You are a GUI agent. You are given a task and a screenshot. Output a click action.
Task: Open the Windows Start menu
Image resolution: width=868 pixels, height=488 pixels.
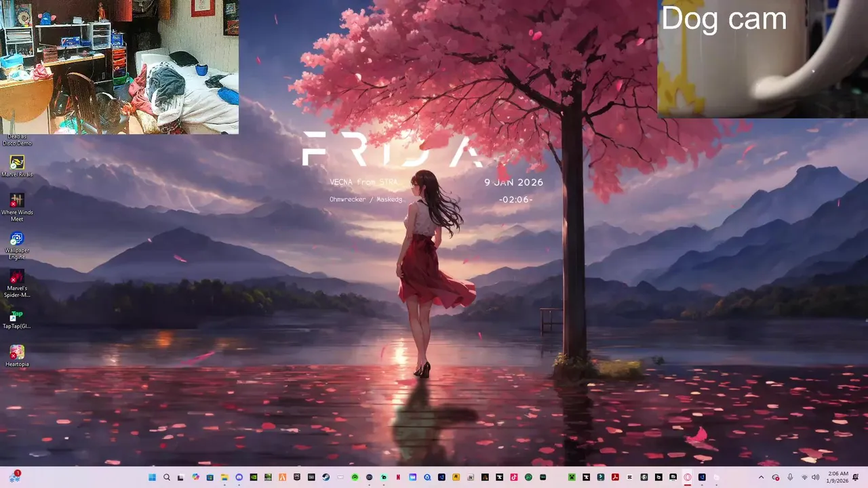(152, 477)
